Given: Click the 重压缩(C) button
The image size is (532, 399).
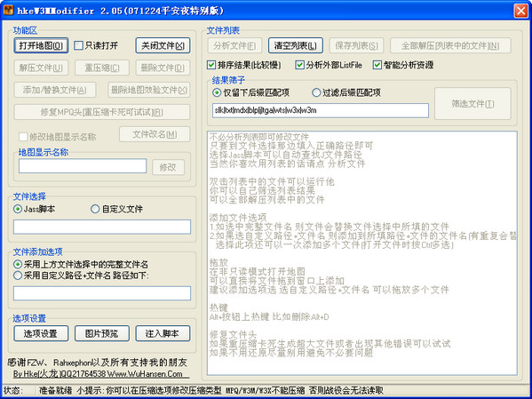Looking at the screenshot, I should 102,68.
